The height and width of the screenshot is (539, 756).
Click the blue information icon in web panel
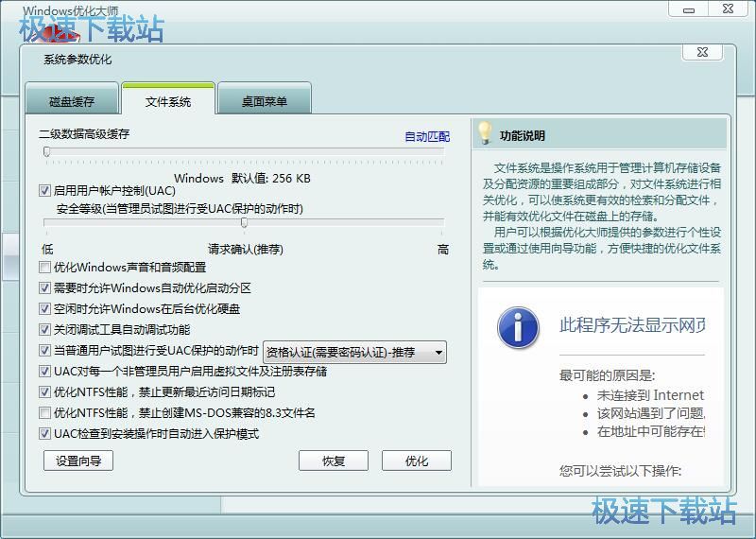518,327
